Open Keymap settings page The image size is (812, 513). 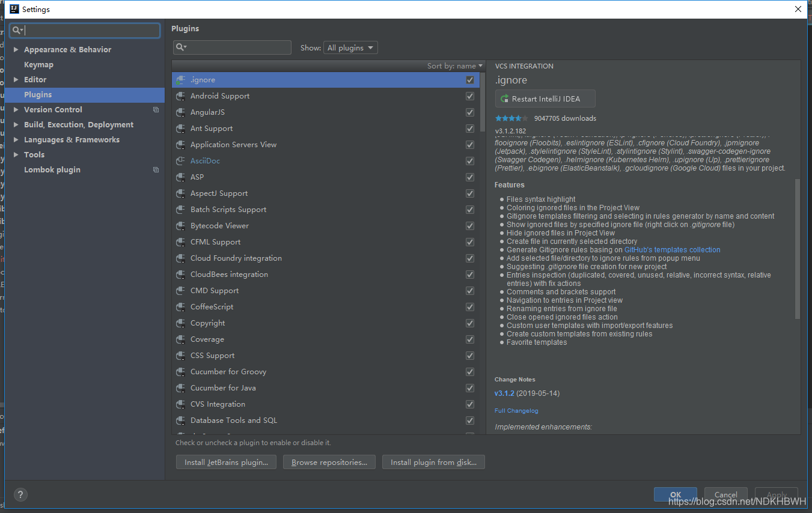tap(38, 65)
